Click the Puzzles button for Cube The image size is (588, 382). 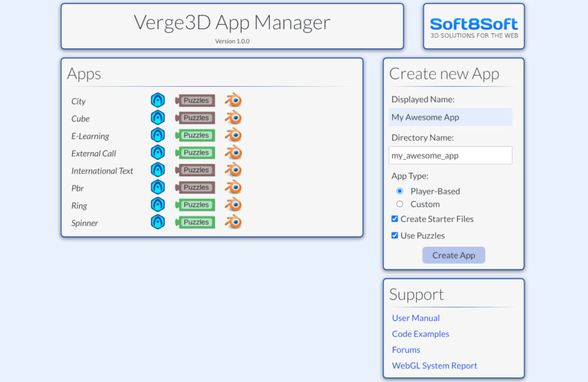[195, 118]
